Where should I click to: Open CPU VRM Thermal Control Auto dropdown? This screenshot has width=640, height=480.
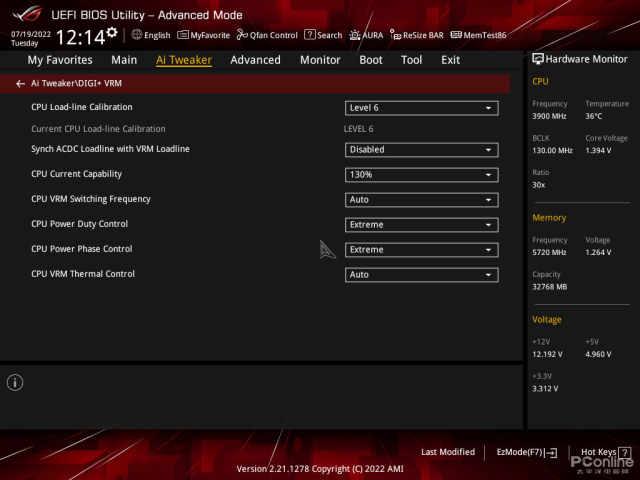(422, 275)
